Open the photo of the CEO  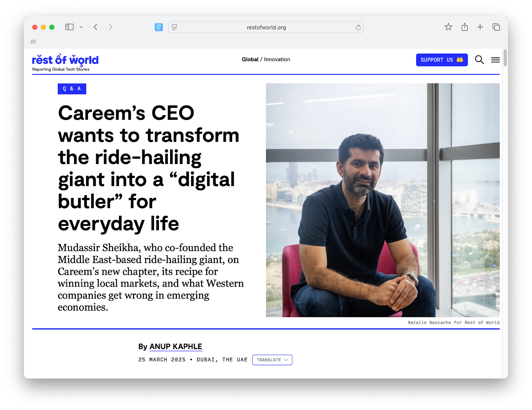(x=383, y=200)
